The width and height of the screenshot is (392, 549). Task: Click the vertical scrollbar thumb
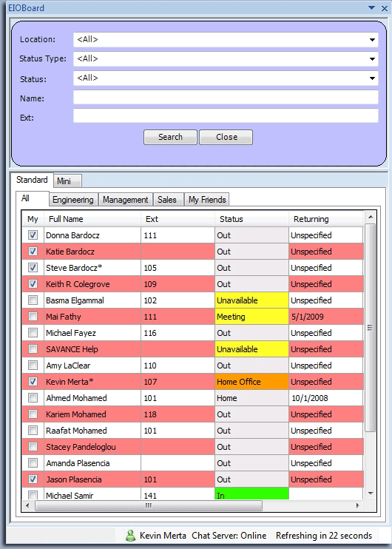[x=370, y=328]
